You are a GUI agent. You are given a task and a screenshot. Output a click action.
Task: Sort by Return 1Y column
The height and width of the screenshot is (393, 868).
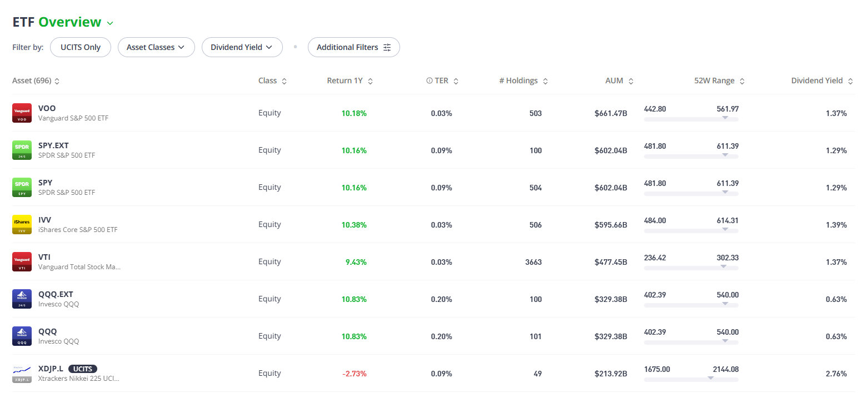coord(350,81)
